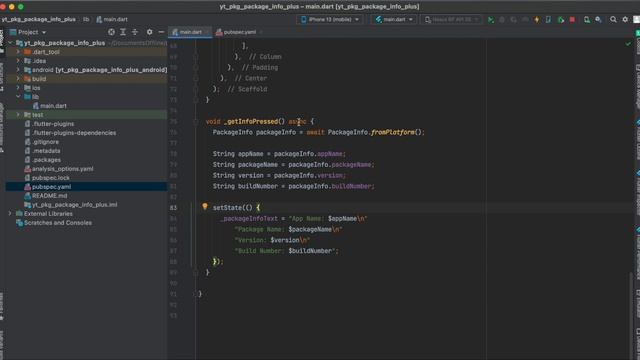Expand the build folder
The height and width of the screenshot is (360, 640).
pyautogui.click(x=18, y=79)
